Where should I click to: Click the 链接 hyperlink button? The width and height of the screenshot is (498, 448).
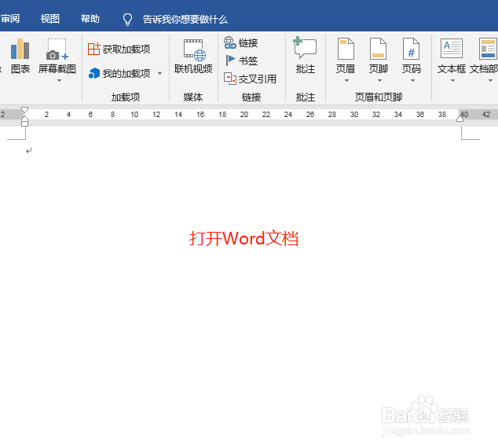(240, 43)
